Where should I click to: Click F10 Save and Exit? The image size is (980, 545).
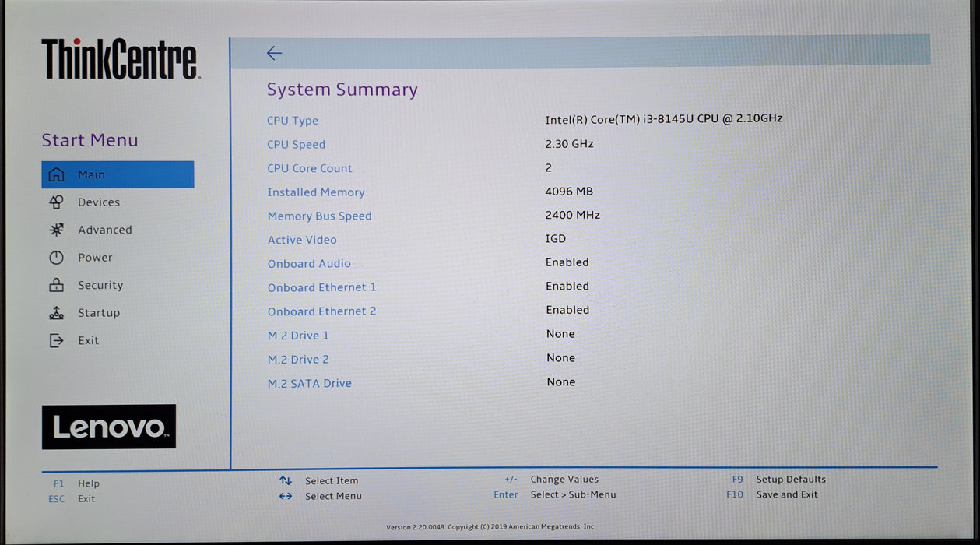pyautogui.click(x=772, y=494)
